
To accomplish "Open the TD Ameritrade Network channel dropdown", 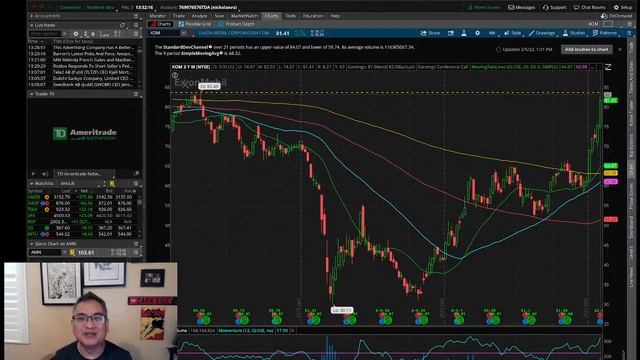I will click(x=84, y=174).
